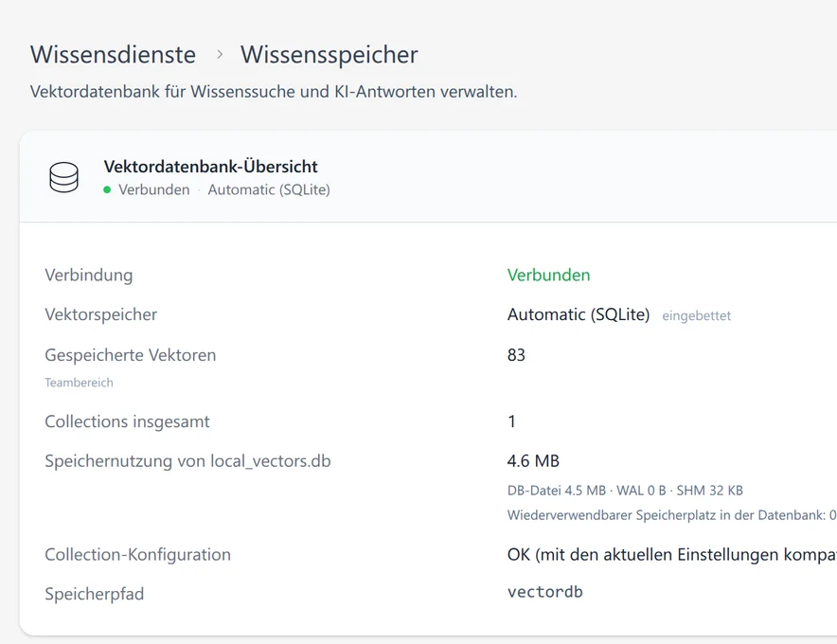The height and width of the screenshot is (644, 837).
Task: Select the 4.6 MB storage value
Action: point(533,461)
